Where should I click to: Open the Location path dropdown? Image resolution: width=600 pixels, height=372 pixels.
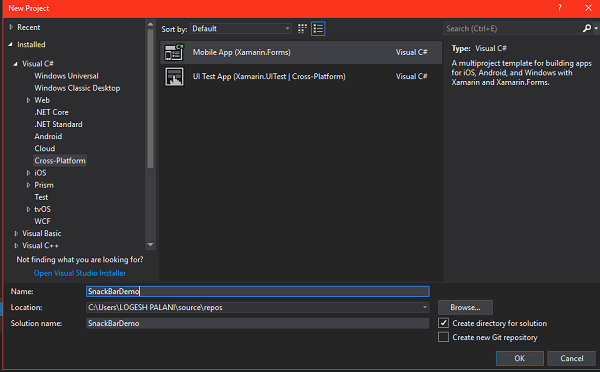(x=425, y=307)
